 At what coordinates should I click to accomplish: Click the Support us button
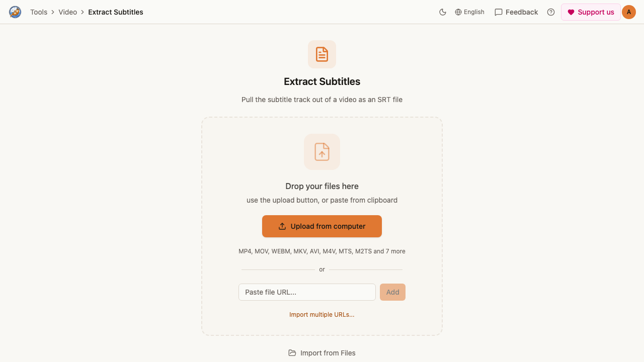pyautogui.click(x=591, y=12)
